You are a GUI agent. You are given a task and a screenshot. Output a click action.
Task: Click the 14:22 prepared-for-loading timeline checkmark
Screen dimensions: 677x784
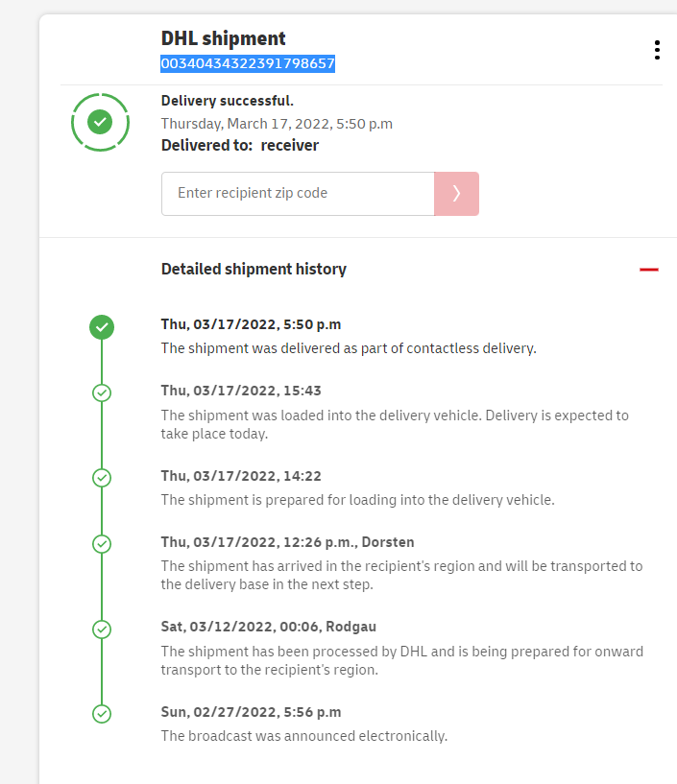click(102, 477)
